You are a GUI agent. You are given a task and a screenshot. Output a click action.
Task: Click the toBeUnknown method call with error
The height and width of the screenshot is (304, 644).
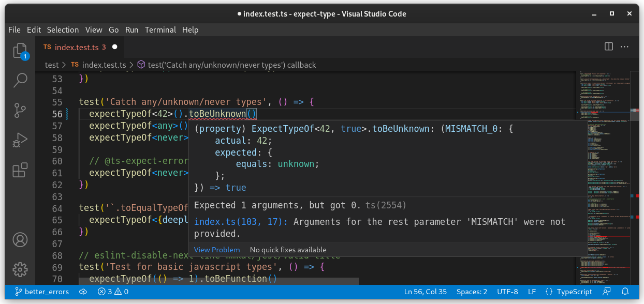pos(217,114)
